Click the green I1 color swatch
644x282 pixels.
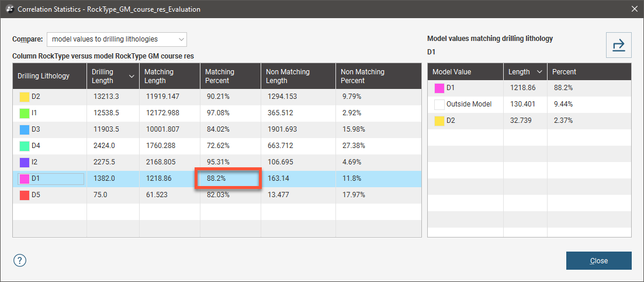[25, 113]
